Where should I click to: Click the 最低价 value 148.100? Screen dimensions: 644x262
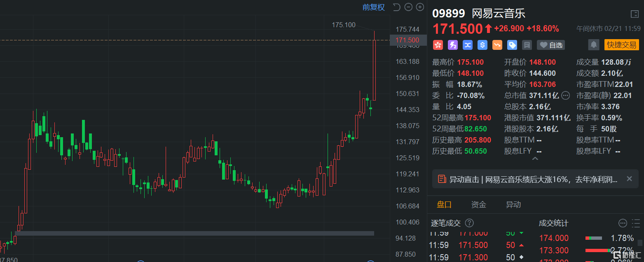(471, 73)
